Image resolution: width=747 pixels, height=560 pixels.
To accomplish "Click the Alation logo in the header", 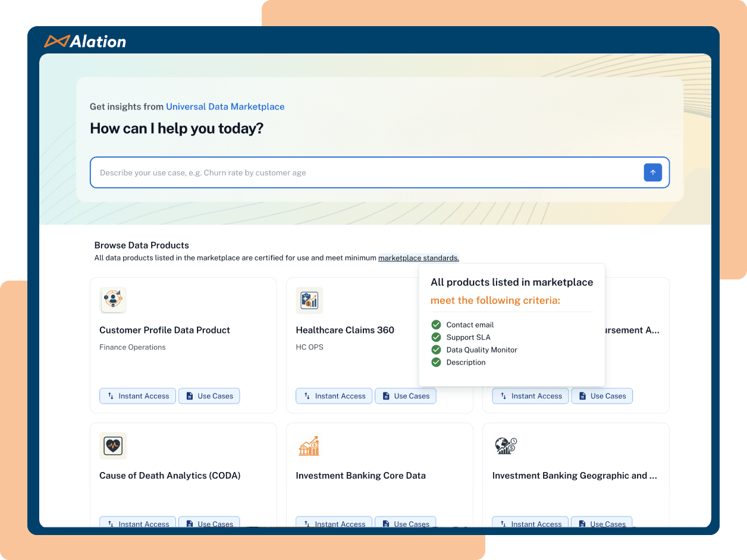I will click(x=85, y=41).
